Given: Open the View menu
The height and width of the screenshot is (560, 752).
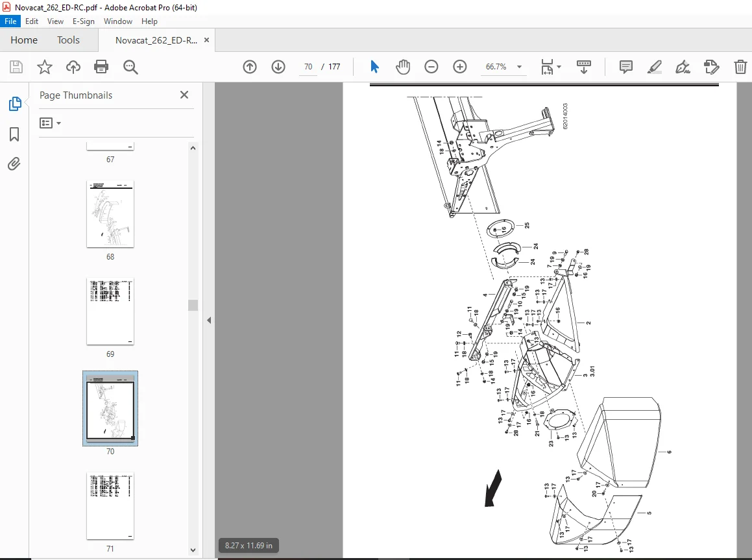Looking at the screenshot, I should coord(55,21).
